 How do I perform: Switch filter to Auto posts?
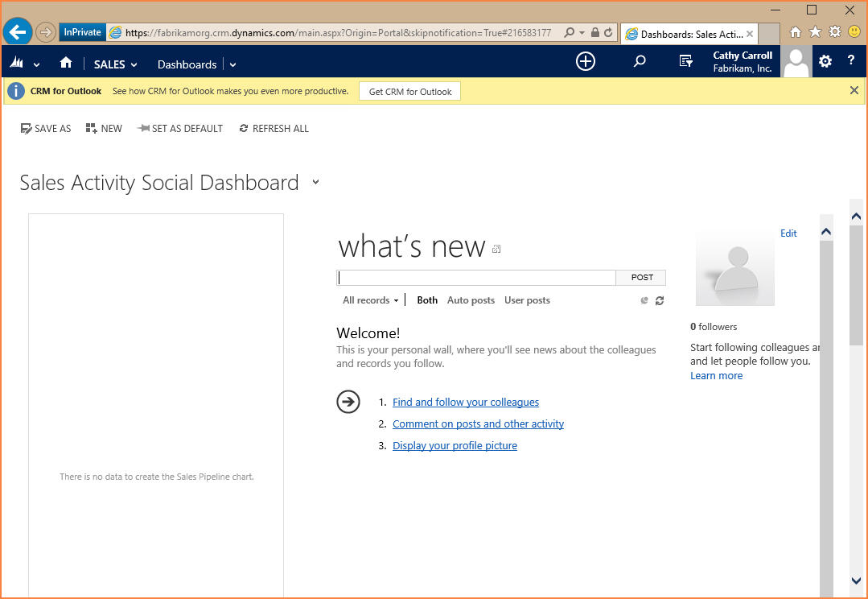pos(471,300)
